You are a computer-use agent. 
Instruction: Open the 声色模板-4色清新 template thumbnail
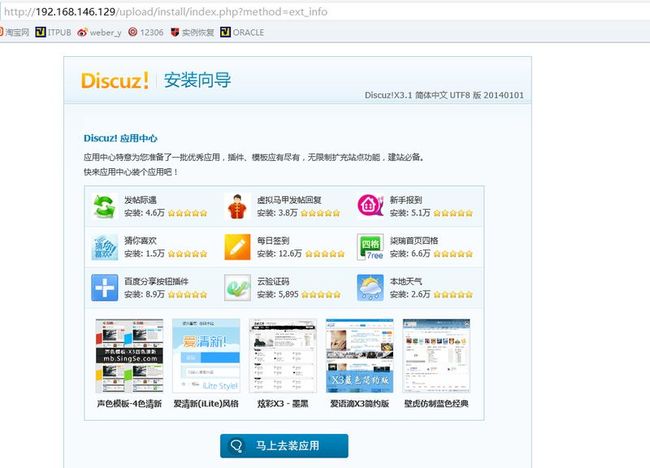point(129,356)
